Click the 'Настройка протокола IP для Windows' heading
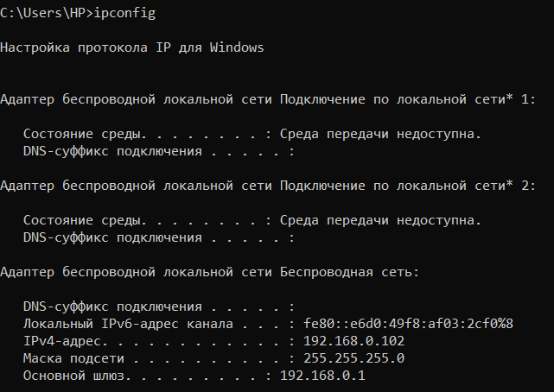Viewport: 554px width, 392px height. click(132, 47)
